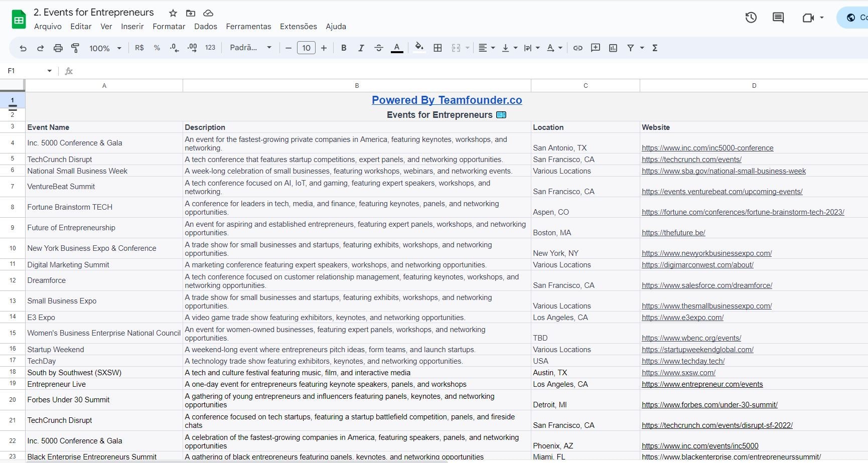Open the font family dropdown
868x463 pixels.
pos(250,48)
